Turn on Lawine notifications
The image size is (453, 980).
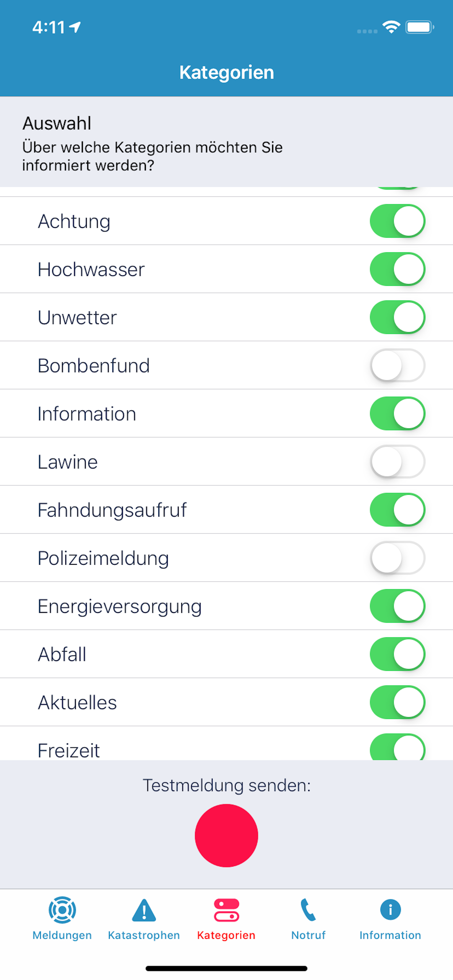pyautogui.click(x=398, y=462)
